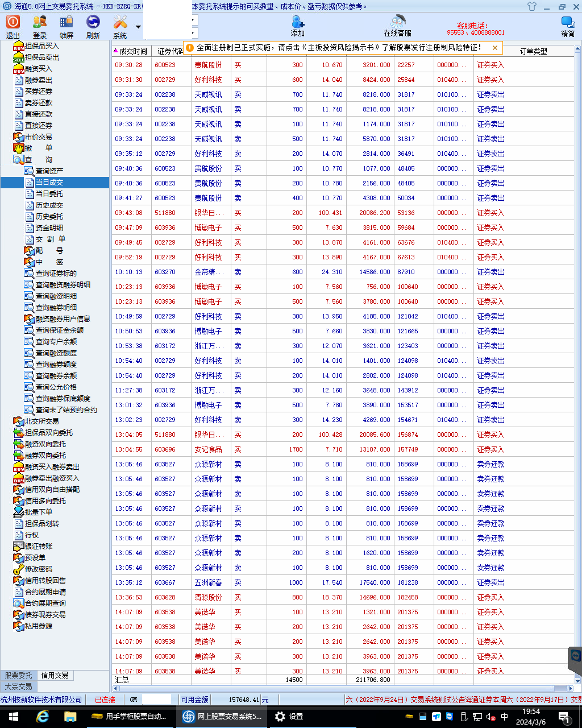Close the yellow notification banner
582x728 pixels.
(x=495, y=48)
